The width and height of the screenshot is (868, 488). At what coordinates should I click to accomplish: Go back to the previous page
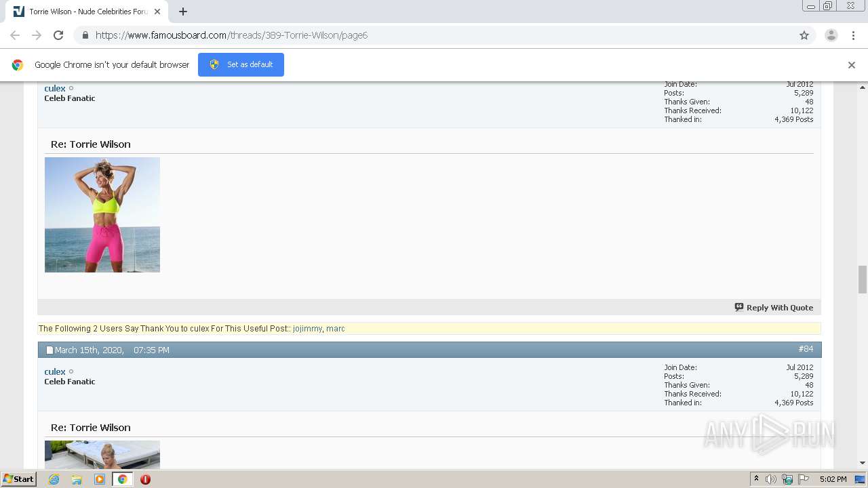pyautogui.click(x=15, y=35)
